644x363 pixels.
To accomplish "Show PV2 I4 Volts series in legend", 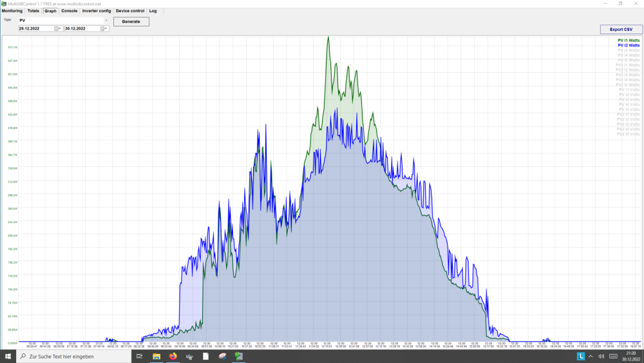I will point(628,129).
